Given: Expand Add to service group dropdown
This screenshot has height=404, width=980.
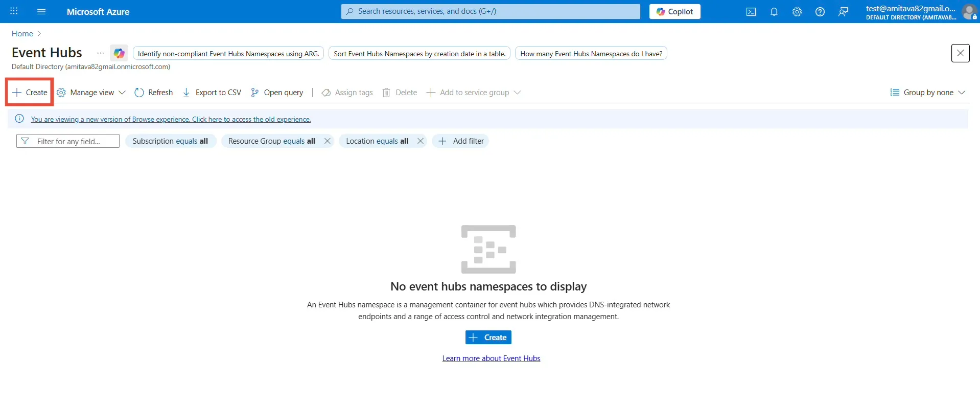Looking at the screenshot, I should [474, 93].
